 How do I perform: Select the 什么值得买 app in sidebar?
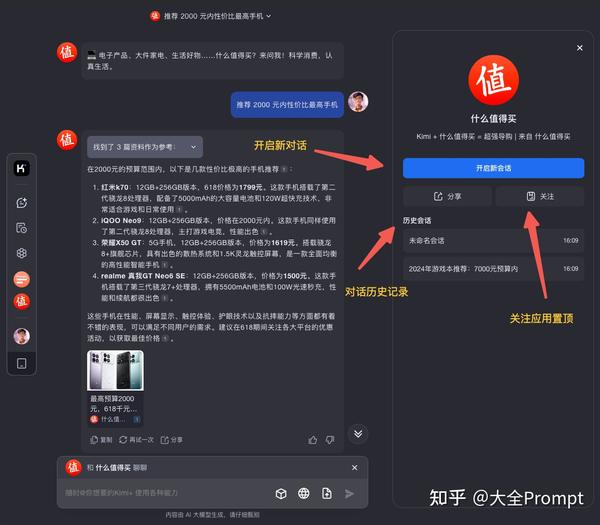(21, 302)
